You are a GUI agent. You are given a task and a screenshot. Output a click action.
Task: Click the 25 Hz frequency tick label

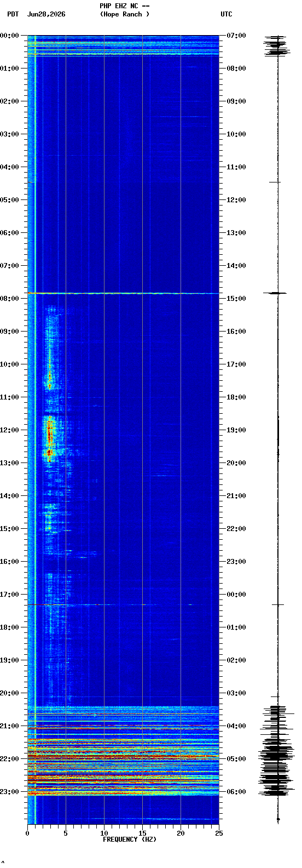click(219, 833)
